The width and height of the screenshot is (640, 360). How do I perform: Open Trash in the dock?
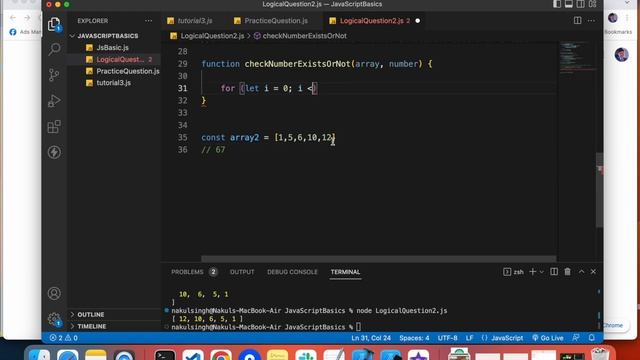coord(600,354)
